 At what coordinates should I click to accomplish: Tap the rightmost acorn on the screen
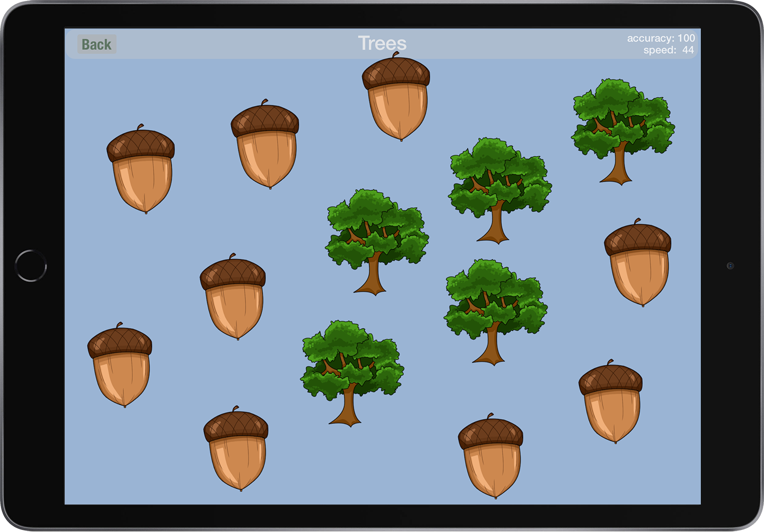click(x=638, y=264)
